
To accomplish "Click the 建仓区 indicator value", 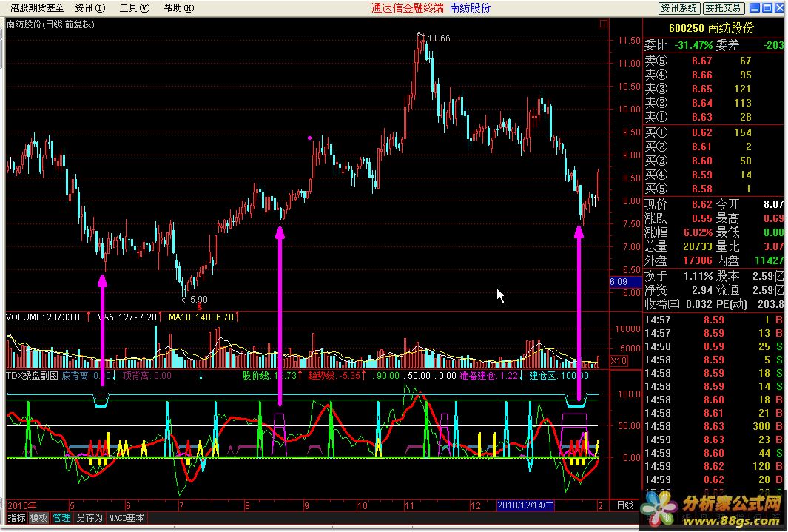I will pyautogui.click(x=559, y=376).
